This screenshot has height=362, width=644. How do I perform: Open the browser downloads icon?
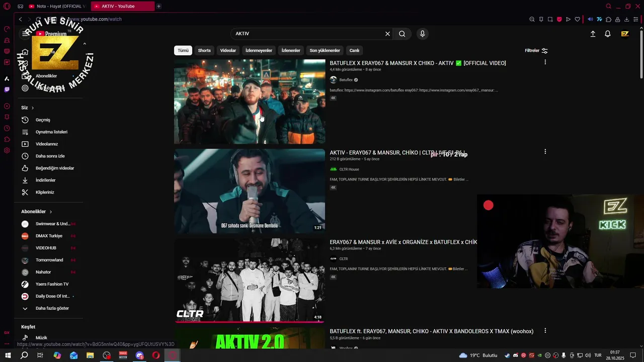pyautogui.click(x=626, y=19)
